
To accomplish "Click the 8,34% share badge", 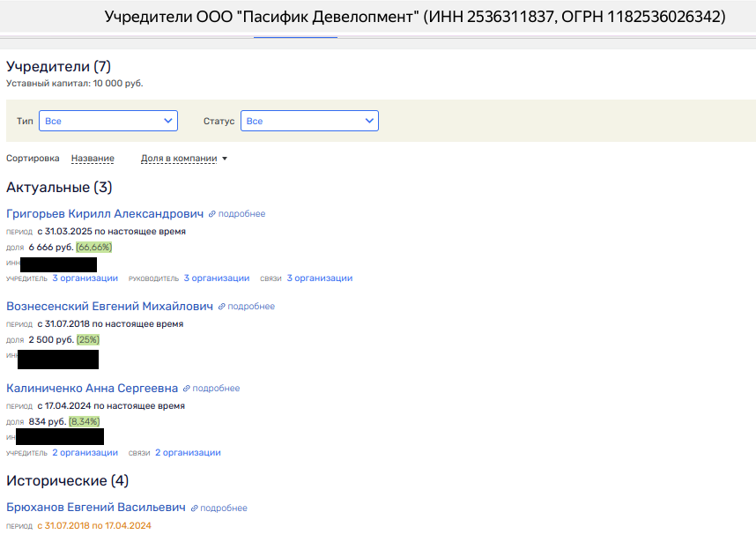I will pyautogui.click(x=85, y=422).
